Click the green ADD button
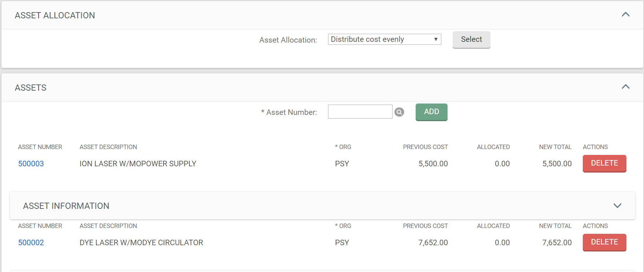The height and width of the screenshot is (272, 644). (x=431, y=112)
